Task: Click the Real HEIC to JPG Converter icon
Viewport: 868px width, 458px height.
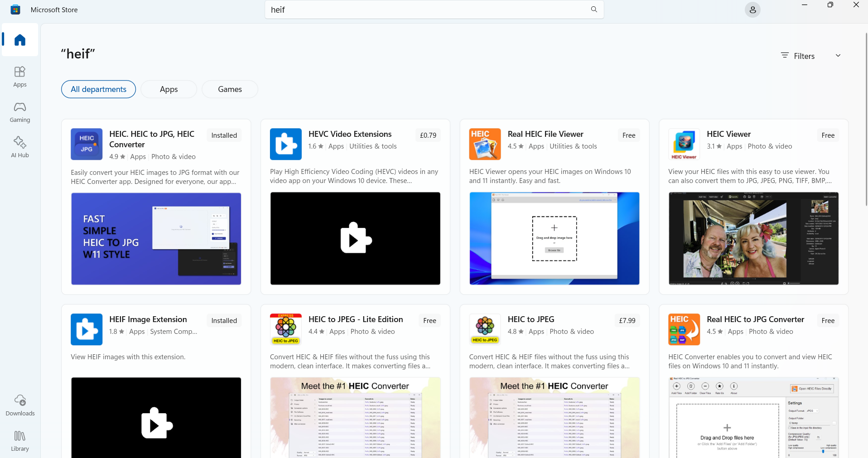Action: [x=684, y=329]
